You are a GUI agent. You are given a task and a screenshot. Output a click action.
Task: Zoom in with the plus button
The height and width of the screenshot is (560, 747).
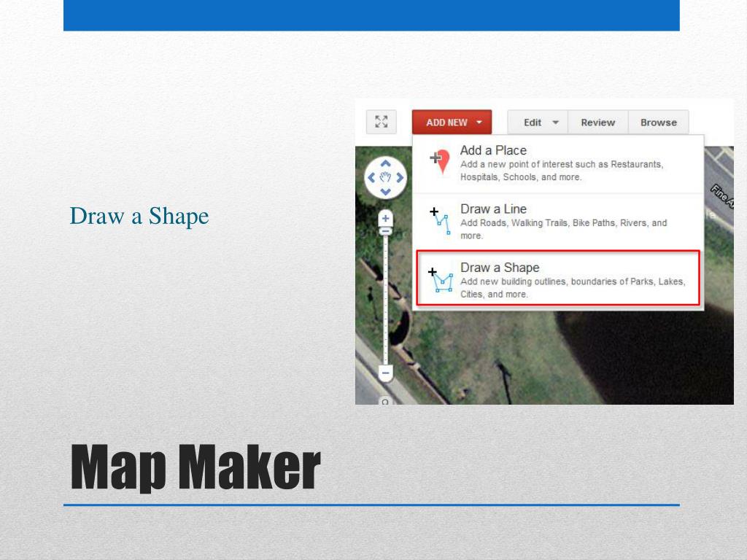pos(385,219)
